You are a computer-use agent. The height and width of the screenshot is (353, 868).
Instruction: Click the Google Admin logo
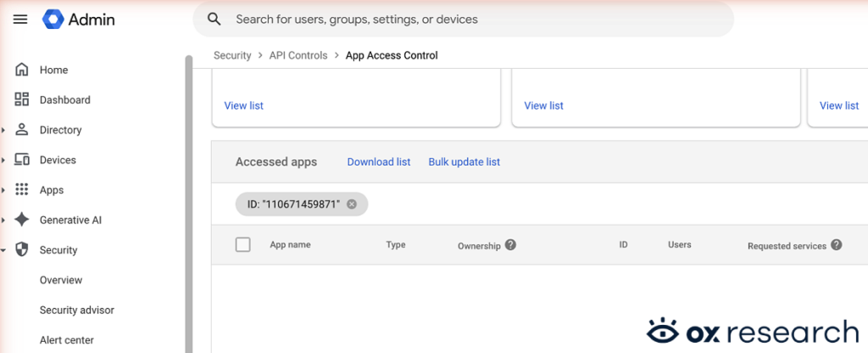(x=54, y=20)
